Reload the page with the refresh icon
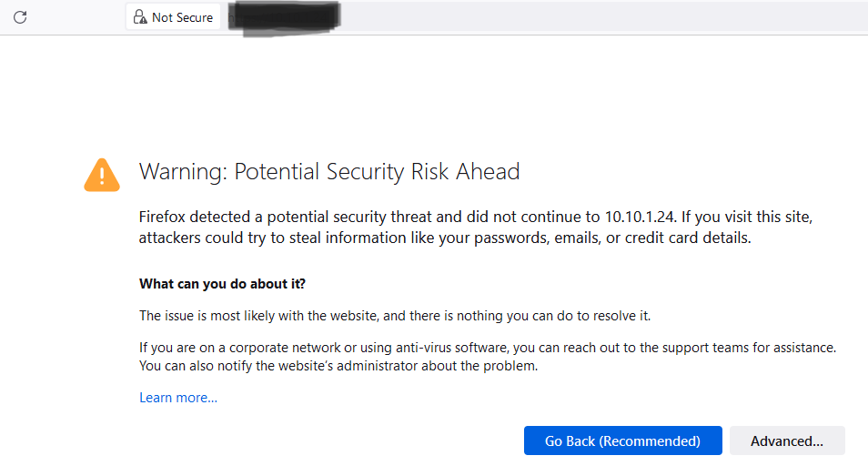This screenshot has height=476, width=868. tap(20, 17)
